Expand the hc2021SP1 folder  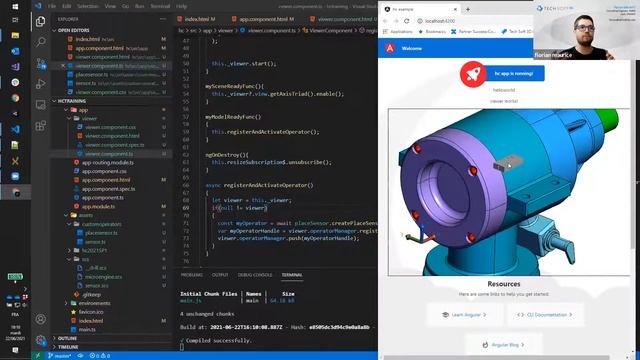pos(69,250)
